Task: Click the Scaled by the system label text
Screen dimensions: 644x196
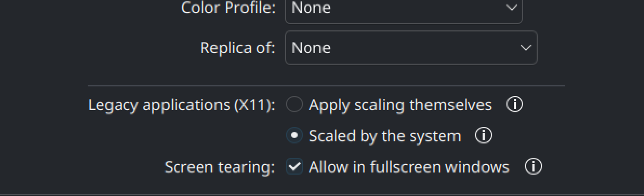Action: [385, 136]
